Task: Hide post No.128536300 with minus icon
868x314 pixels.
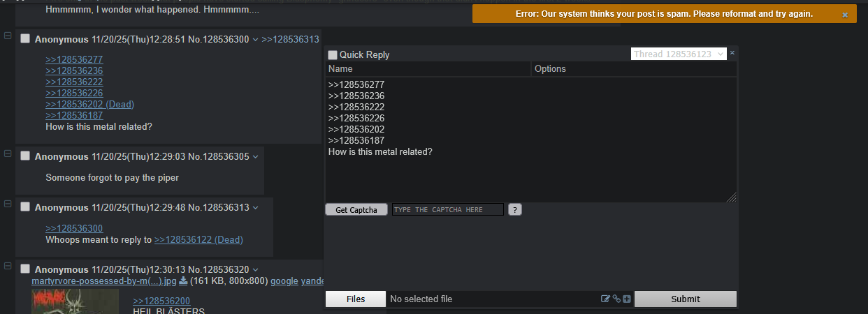Action: point(8,36)
